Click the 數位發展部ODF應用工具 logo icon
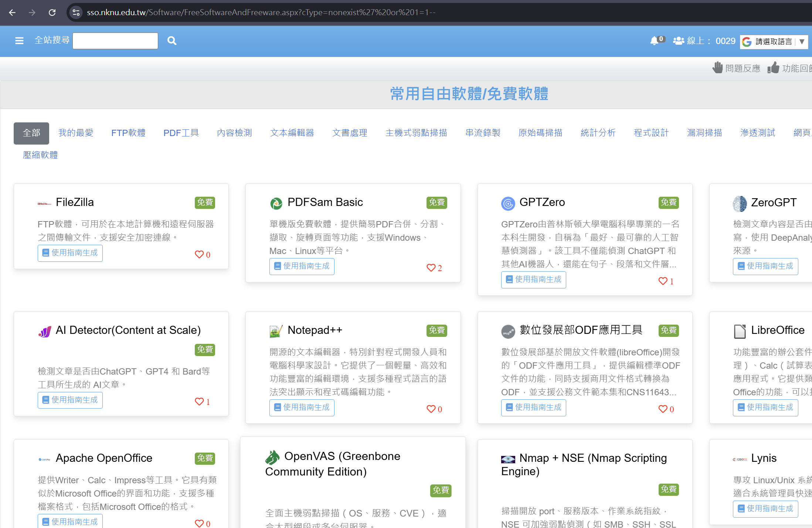This screenshot has width=812, height=528. click(508, 331)
